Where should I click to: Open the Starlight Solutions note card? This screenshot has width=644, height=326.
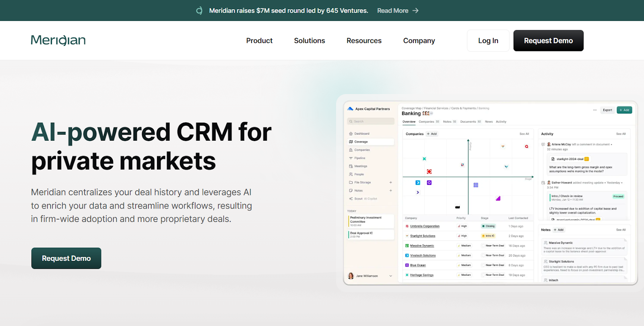coord(585,266)
